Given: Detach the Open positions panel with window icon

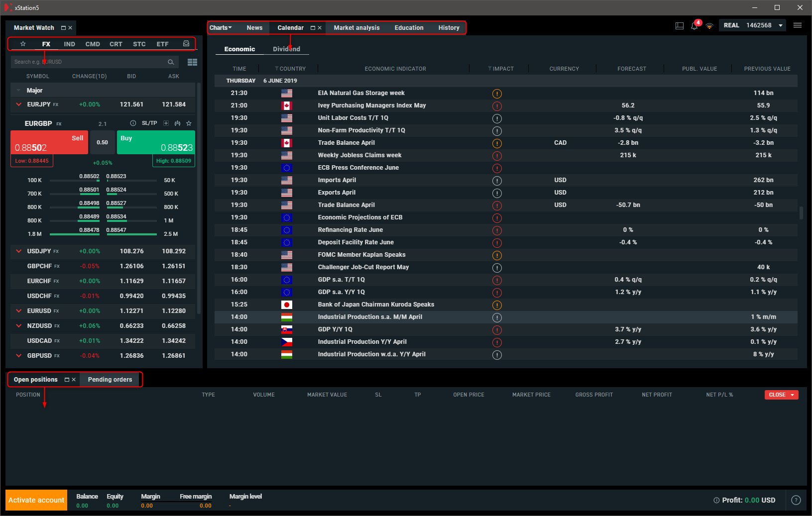Looking at the screenshot, I should (x=67, y=380).
